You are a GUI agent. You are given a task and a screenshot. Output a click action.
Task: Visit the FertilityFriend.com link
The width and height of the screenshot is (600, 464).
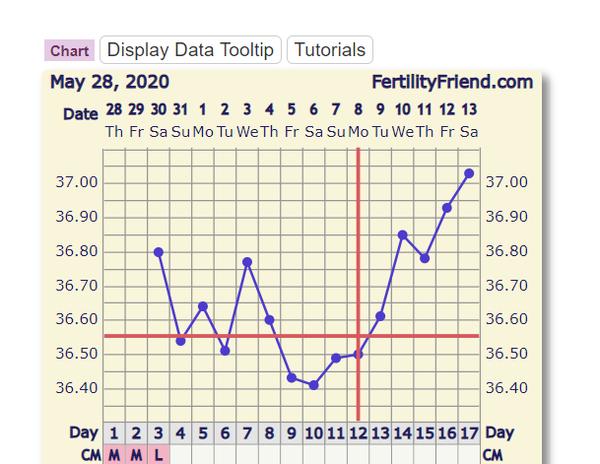452,82
